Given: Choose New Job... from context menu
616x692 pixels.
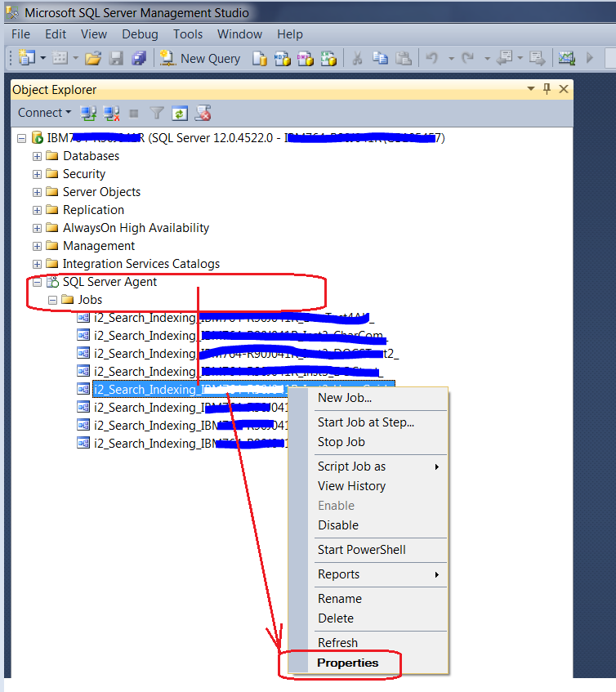Looking at the screenshot, I should pos(345,398).
